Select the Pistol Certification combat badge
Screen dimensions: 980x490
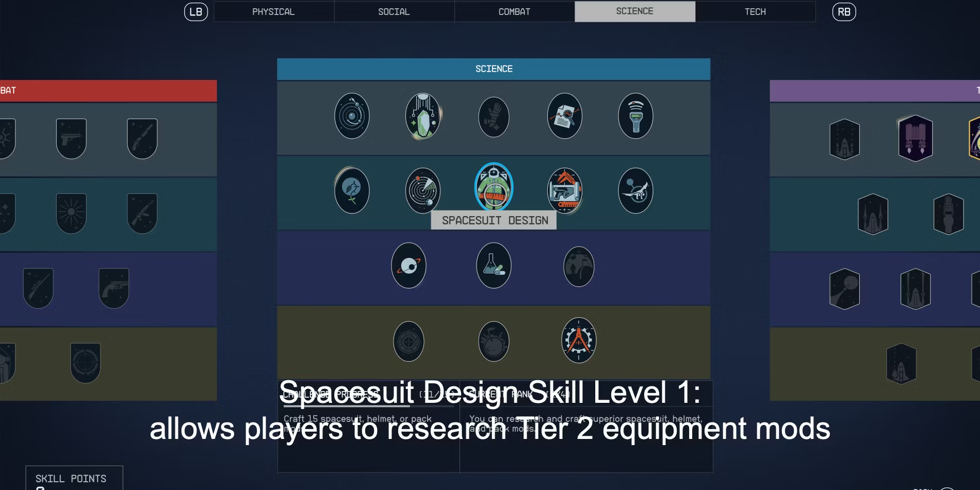click(71, 139)
